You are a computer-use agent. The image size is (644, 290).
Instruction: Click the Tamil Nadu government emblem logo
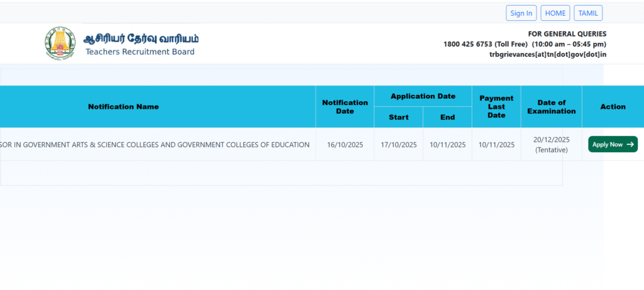point(60,43)
